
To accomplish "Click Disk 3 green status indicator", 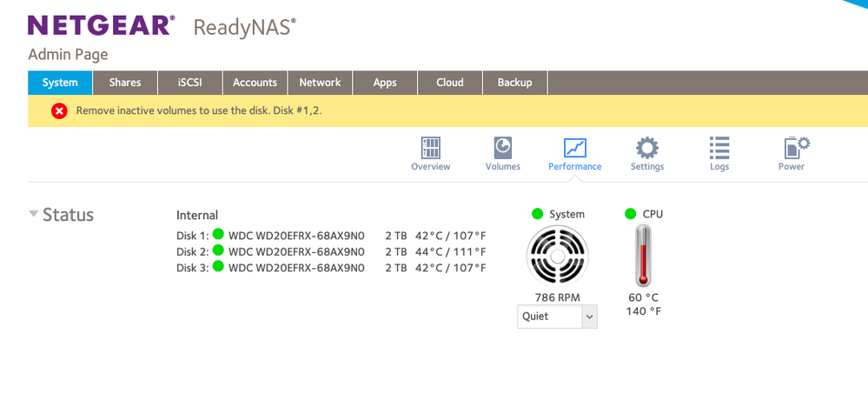I will click(218, 267).
